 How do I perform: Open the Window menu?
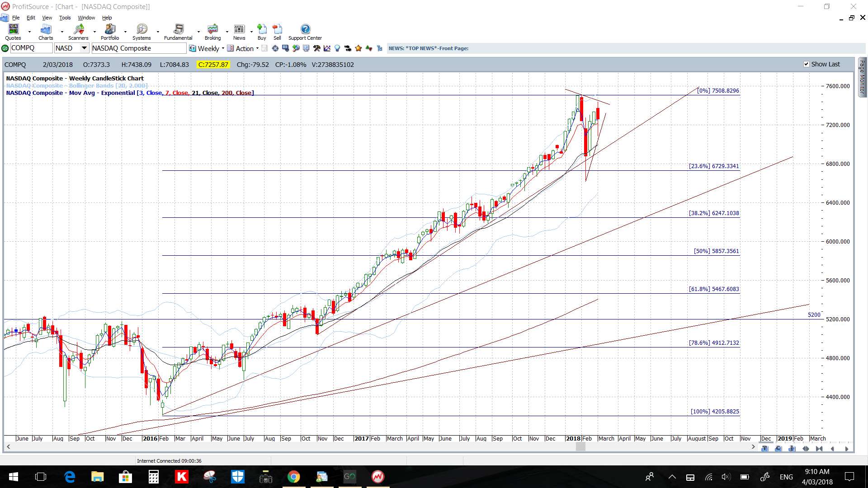[86, 18]
